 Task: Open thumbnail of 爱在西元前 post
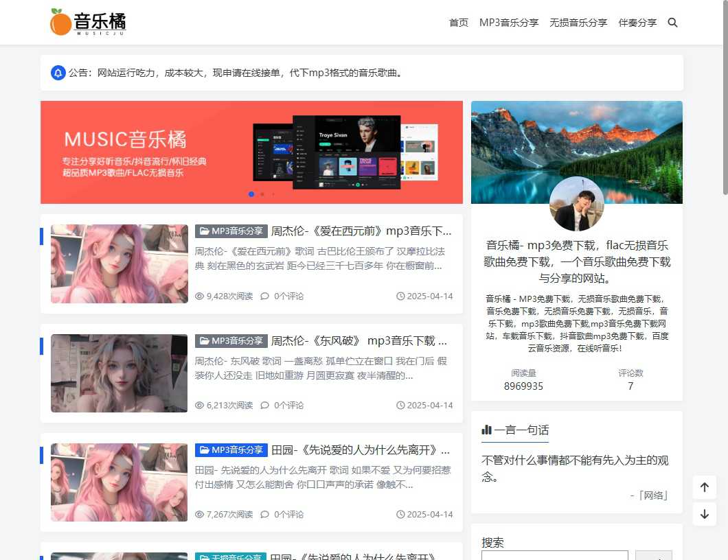click(x=120, y=264)
